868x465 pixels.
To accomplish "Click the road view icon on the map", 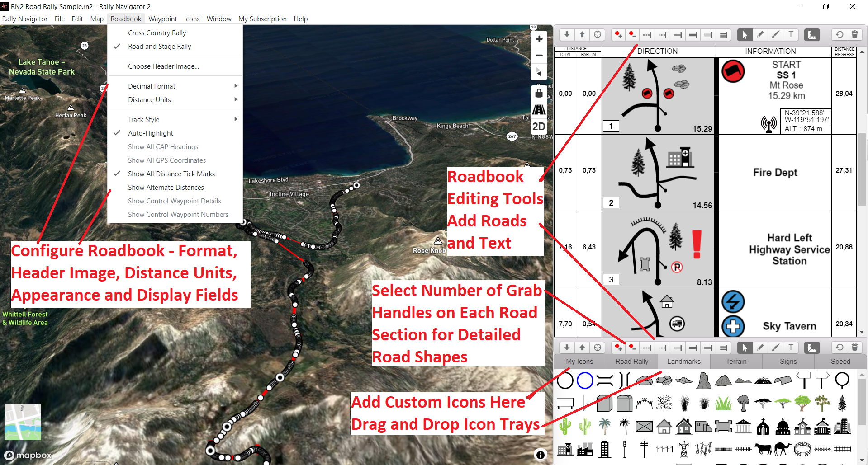I will [x=539, y=109].
